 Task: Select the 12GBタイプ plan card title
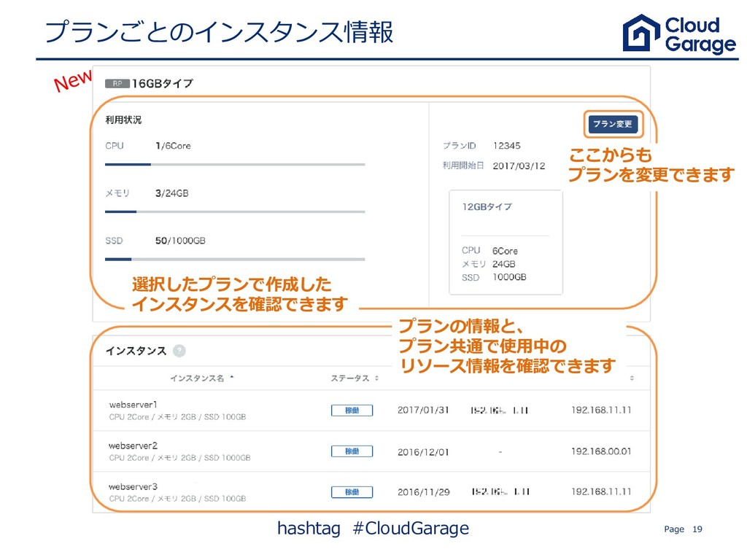(x=487, y=206)
